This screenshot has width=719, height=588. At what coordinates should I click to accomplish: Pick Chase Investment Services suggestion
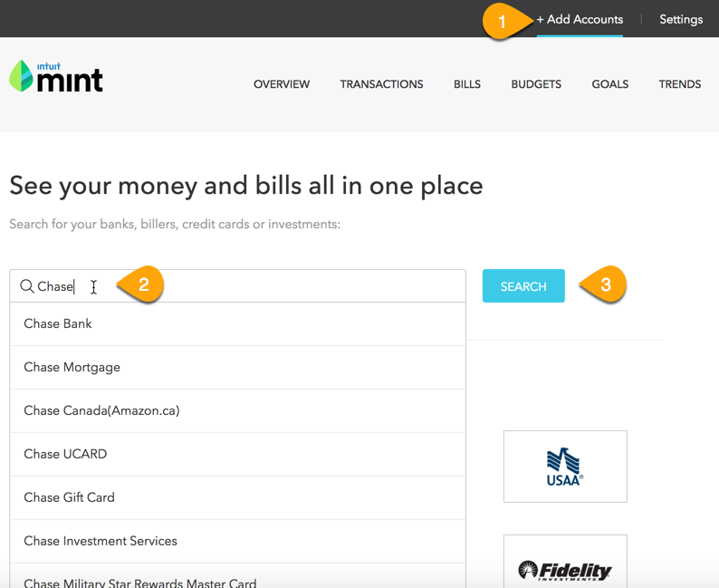[x=237, y=541]
